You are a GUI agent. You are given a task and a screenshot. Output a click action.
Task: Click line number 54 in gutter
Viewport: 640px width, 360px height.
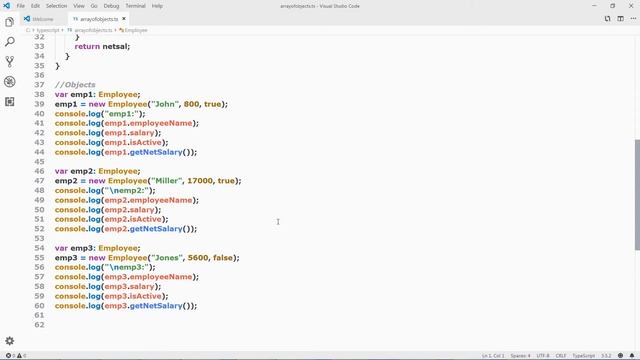[39, 248]
